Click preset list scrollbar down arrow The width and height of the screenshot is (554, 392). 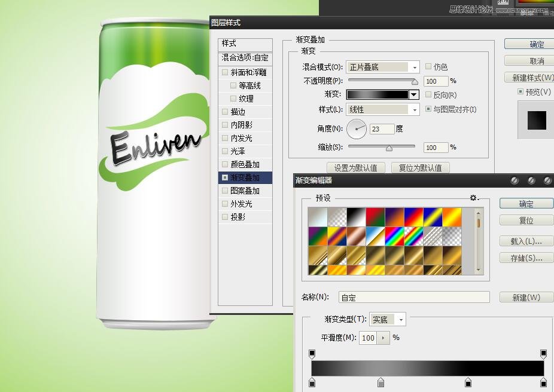[x=478, y=270]
